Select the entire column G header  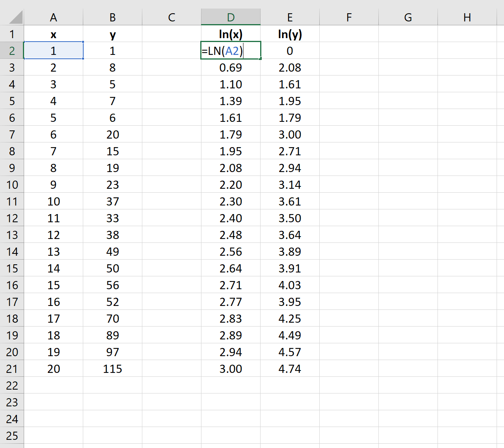pos(408,17)
